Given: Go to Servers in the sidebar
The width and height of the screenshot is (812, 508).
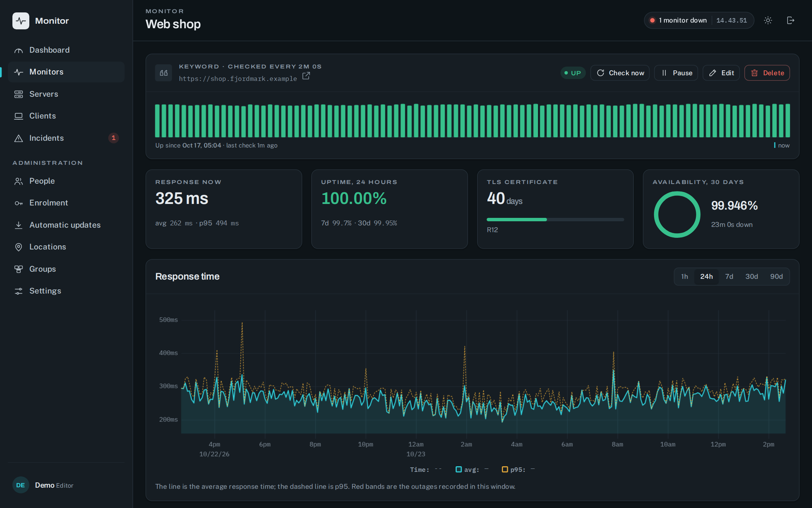Looking at the screenshot, I should (66, 94).
